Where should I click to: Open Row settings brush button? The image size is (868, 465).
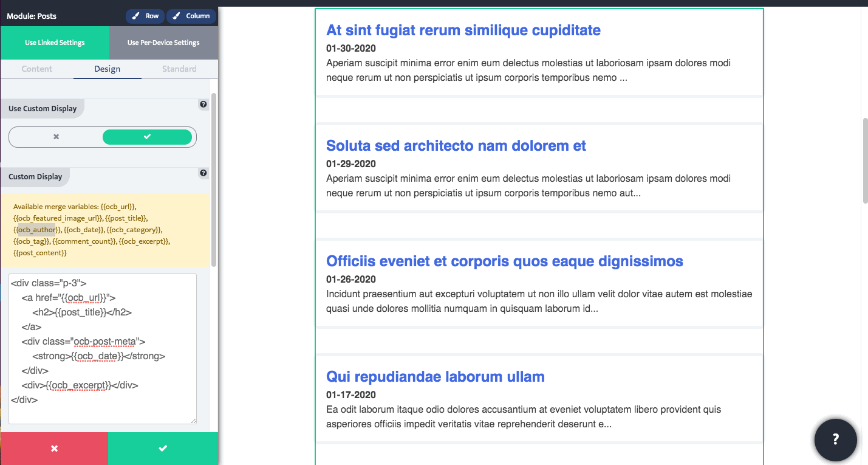145,16
